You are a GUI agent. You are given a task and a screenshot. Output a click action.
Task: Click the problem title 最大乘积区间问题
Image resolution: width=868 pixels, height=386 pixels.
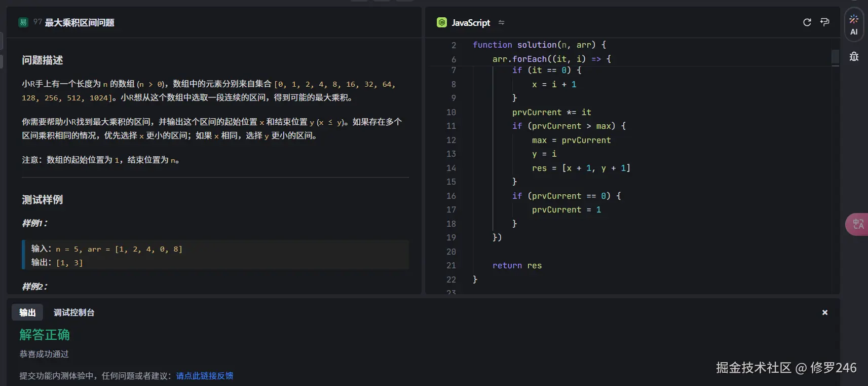[80, 22]
